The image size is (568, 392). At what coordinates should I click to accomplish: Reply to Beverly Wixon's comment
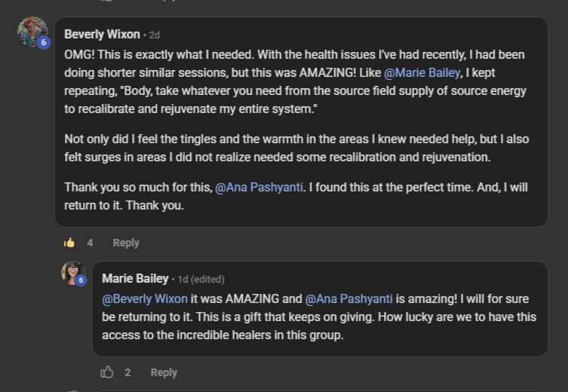pos(126,243)
